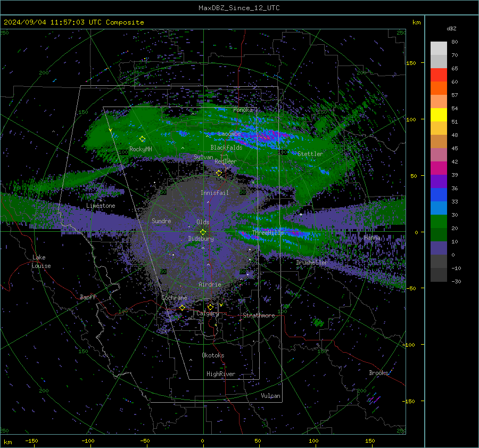The width and height of the screenshot is (479, 448).
Task: Click the Sundre town label
Action: tap(161, 221)
